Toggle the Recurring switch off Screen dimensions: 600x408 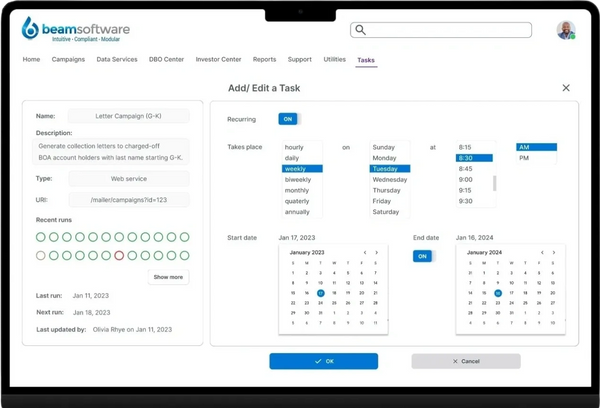click(288, 118)
